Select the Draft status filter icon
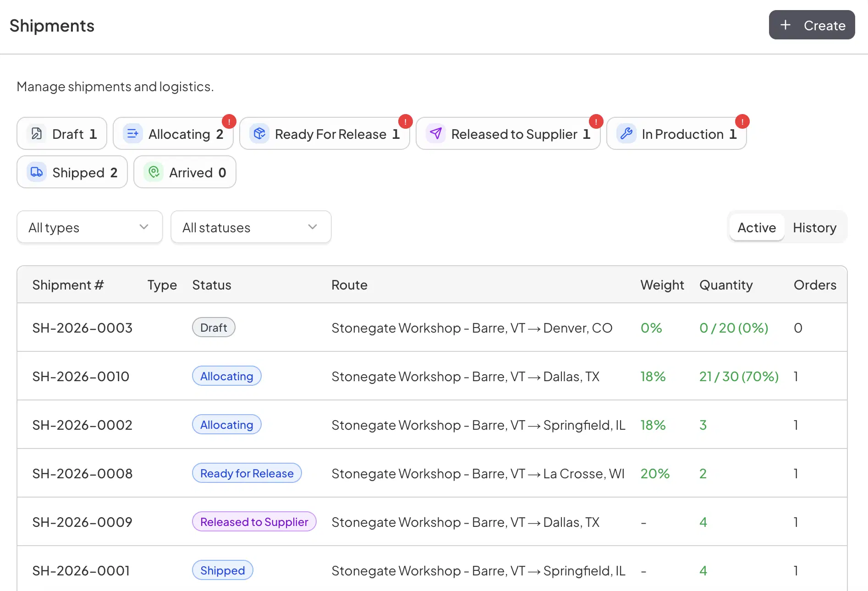 tap(37, 133)
